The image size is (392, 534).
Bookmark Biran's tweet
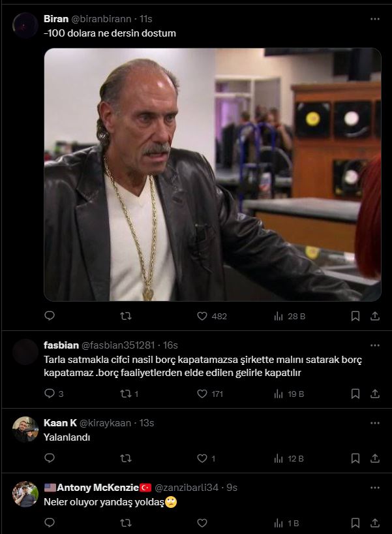(355, 317)
